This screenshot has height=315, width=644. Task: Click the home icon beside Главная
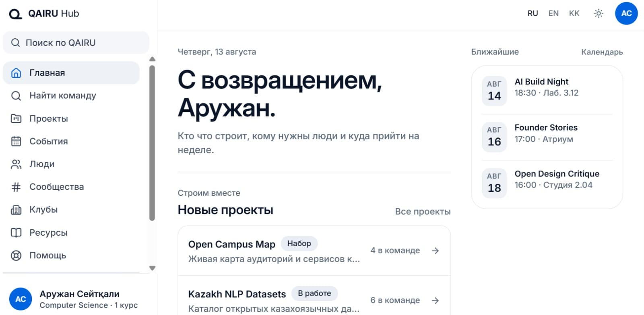tap(16, 73)
